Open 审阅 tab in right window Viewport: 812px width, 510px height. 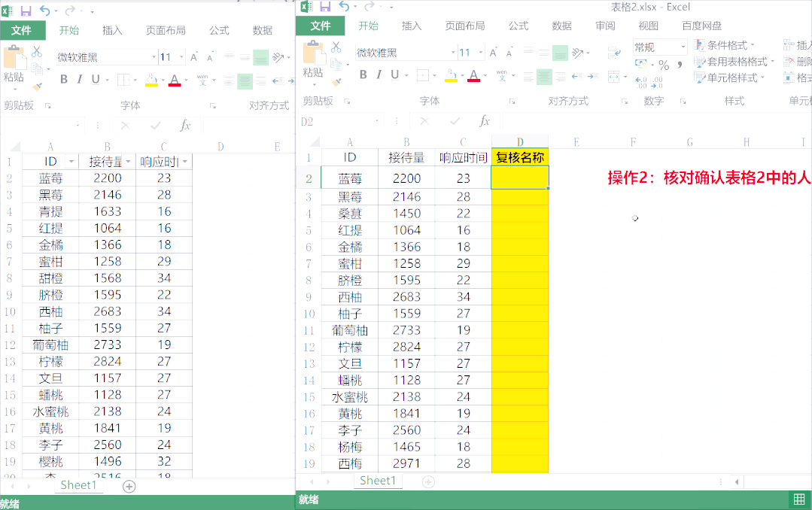(x=605, y=26)
